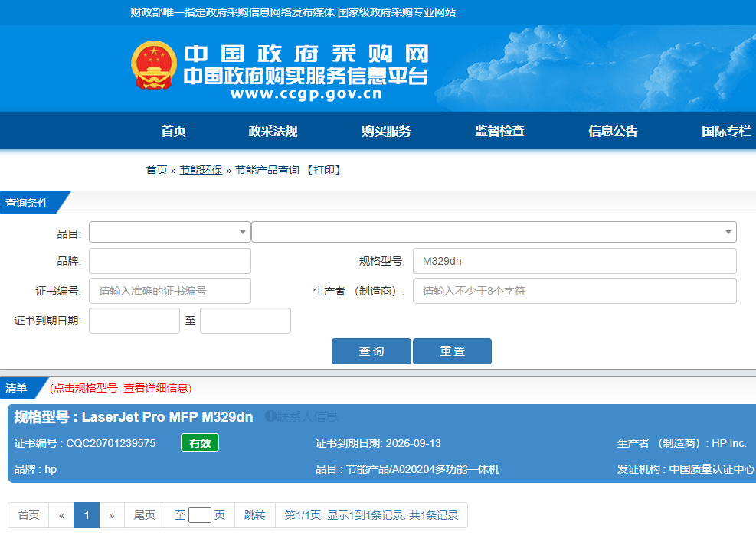
Task: Click the 查询 search button
Action: pos(371,351)
